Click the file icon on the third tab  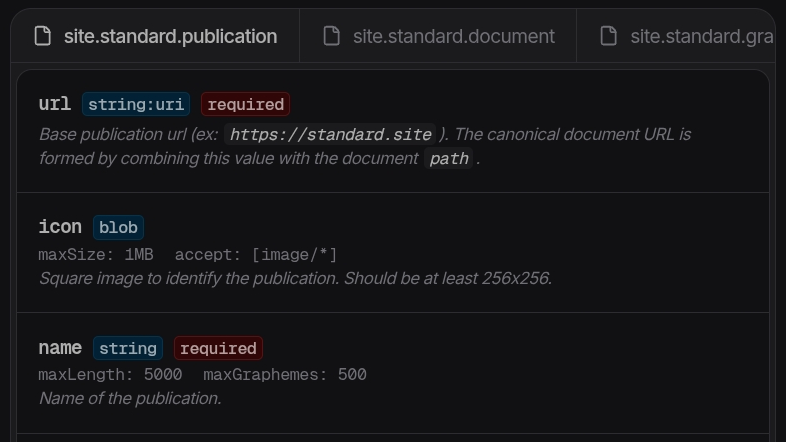point(608,36)
